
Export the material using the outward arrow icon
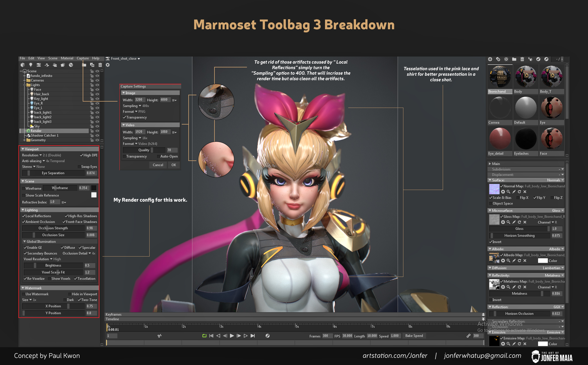[x=546, y=59]
